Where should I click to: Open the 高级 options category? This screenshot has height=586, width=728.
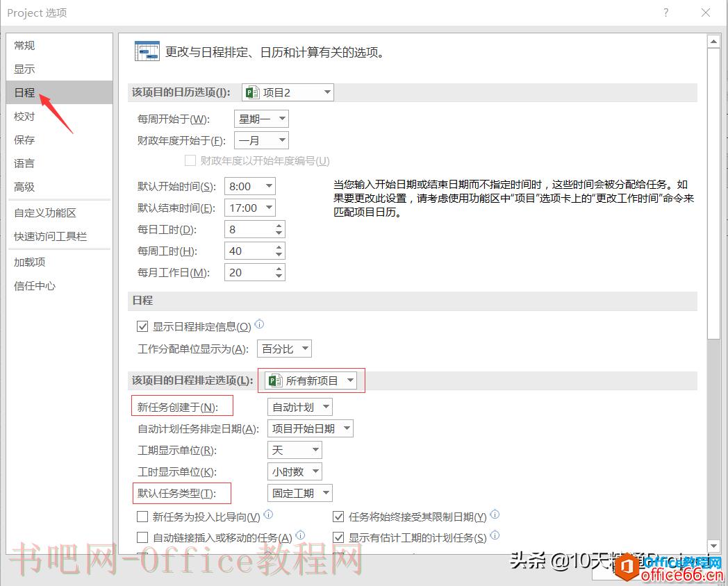[x=60, y=187]
